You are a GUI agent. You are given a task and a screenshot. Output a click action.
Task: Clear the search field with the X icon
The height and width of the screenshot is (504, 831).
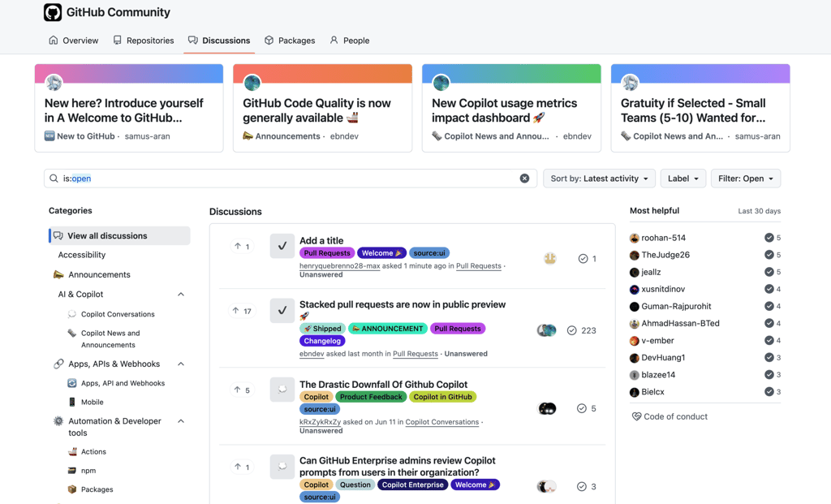tap(524, 179)
